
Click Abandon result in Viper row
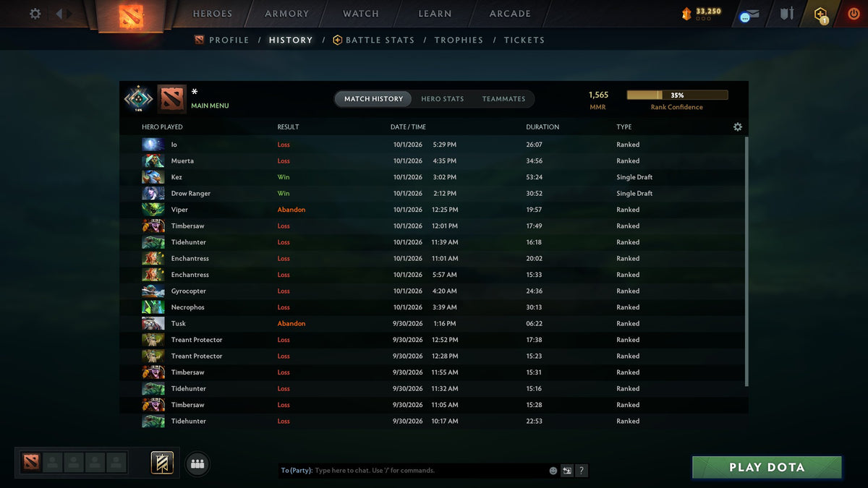click(292, 210)
